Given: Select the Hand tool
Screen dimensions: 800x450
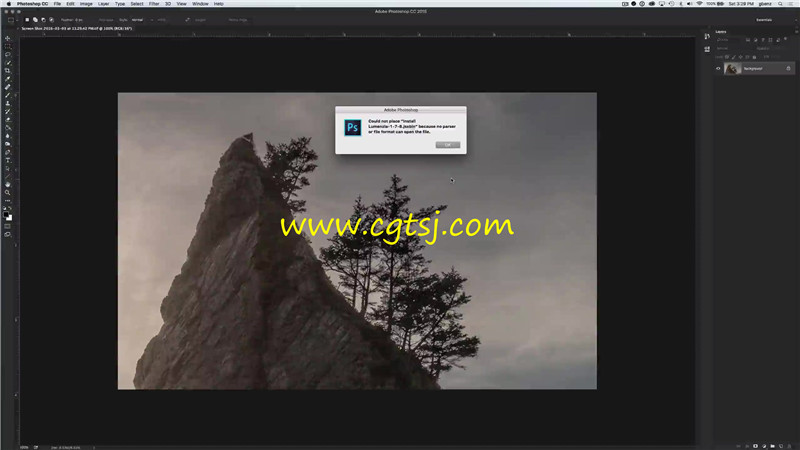Looking at the screenshot, I should [x=8, y=184].
